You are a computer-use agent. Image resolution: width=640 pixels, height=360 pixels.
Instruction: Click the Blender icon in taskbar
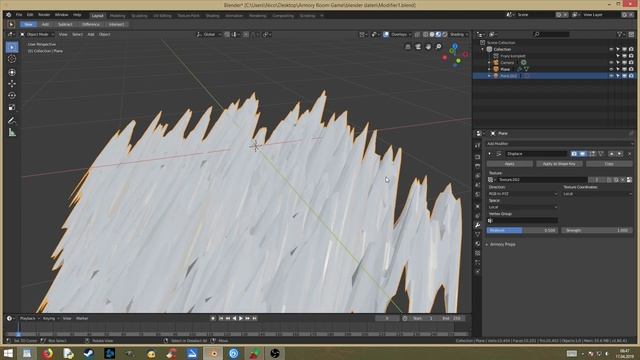pyautogui.click(x=213, y=353)
